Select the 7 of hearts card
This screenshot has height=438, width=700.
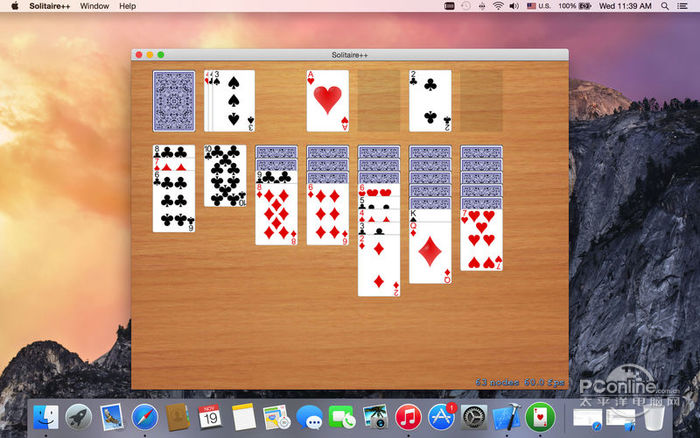coord(481,240)
